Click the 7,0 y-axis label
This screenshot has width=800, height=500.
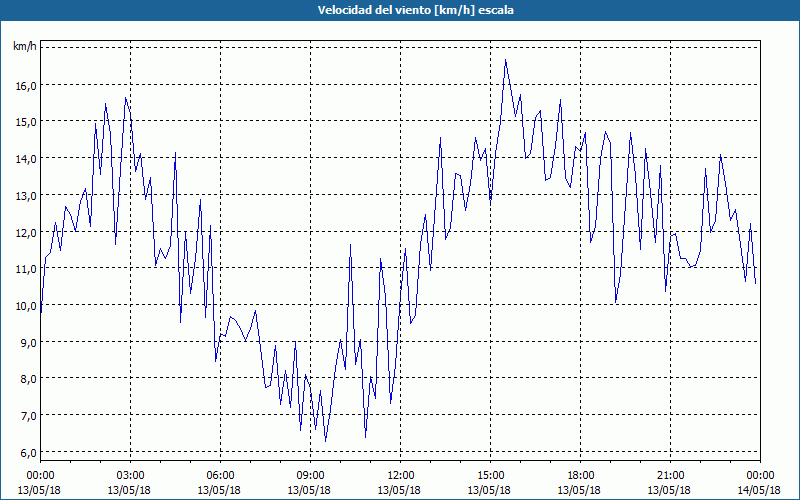click(x=29, y=416)
